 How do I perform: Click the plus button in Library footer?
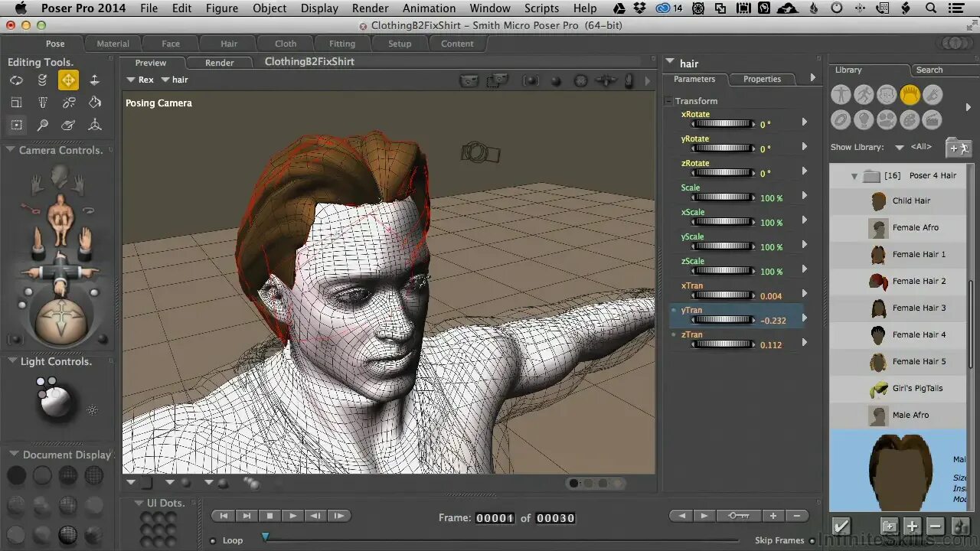912,526
